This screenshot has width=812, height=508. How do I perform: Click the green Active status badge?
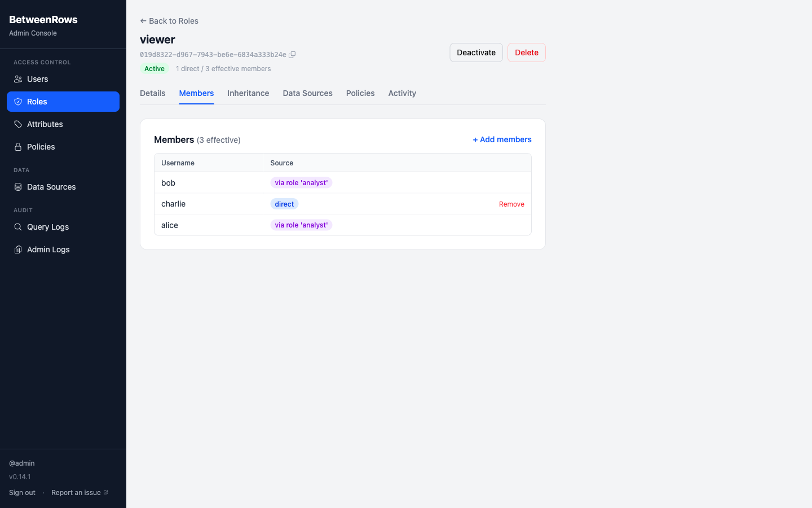[x=154, y=68]
